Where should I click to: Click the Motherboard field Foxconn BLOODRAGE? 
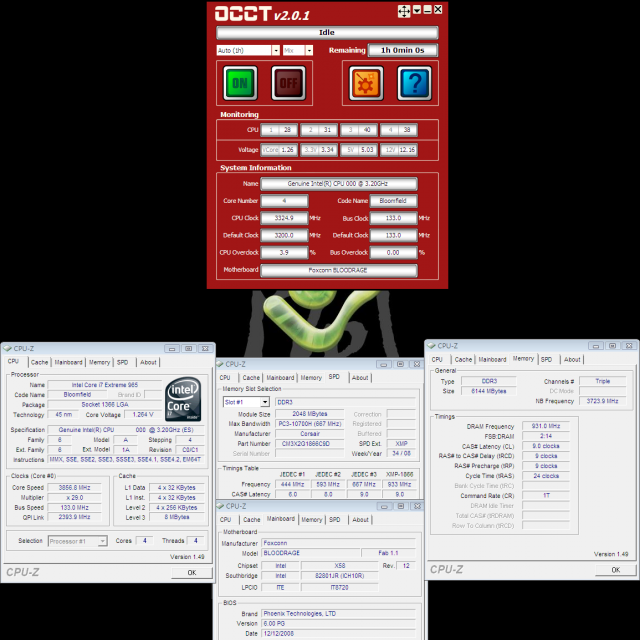pyautogui.click(x=339, y=270)
